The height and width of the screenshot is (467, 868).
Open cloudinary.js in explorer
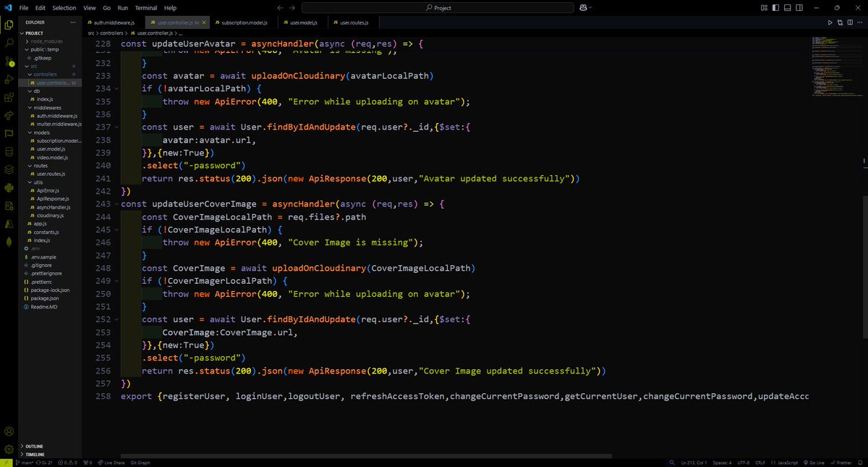click(x=51, y=216)
